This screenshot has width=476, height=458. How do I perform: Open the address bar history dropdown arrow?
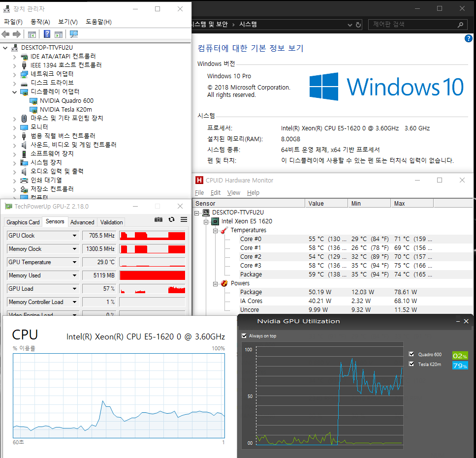click(x=349, y=25)
